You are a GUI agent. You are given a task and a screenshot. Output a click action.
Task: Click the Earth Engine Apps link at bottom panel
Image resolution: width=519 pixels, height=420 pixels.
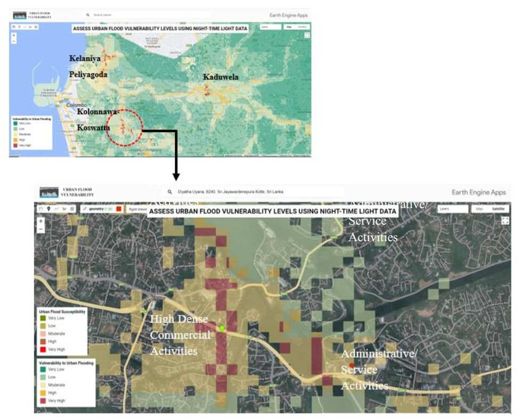click(x=478, y=192)
